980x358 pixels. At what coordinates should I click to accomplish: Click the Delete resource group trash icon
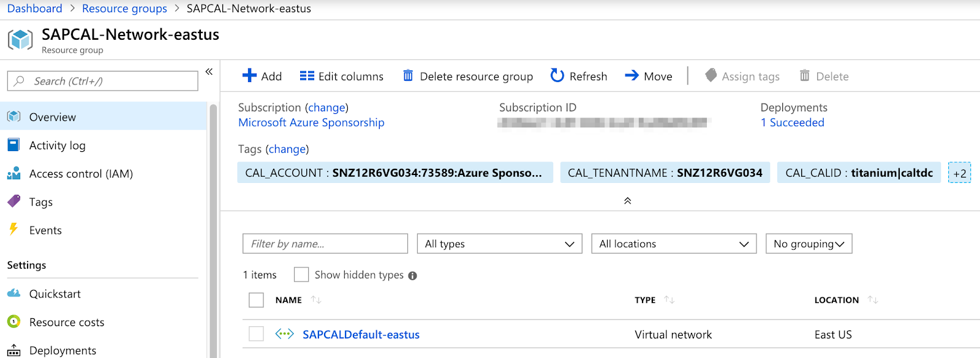point(408,75)
